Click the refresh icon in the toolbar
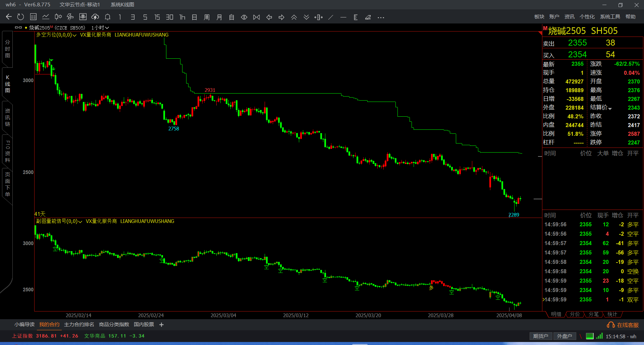Image resolution: width=644 pixels, height=345 pixels. (21, 17)
